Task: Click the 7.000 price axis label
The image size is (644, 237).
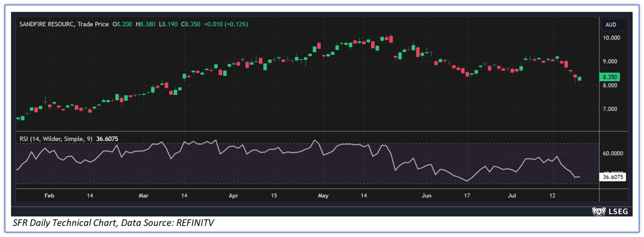Action: (x=610, y=109)
